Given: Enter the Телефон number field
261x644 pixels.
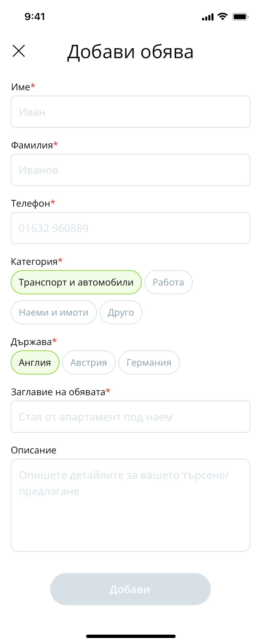Looking at the screenshot, I should pos(130,228).
